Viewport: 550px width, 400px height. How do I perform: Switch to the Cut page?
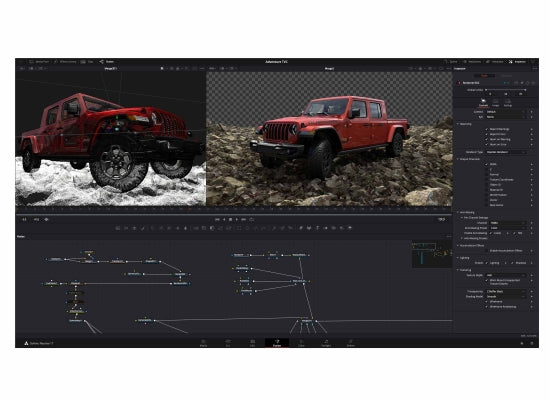click(228, 343)
